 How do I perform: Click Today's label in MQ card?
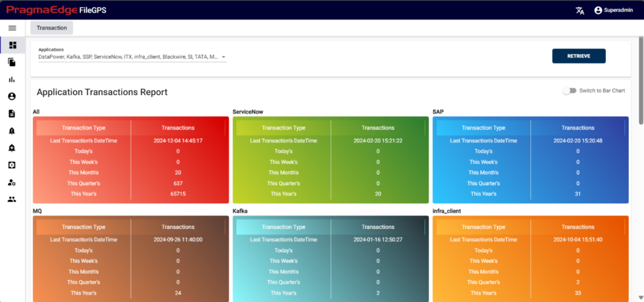84,250
